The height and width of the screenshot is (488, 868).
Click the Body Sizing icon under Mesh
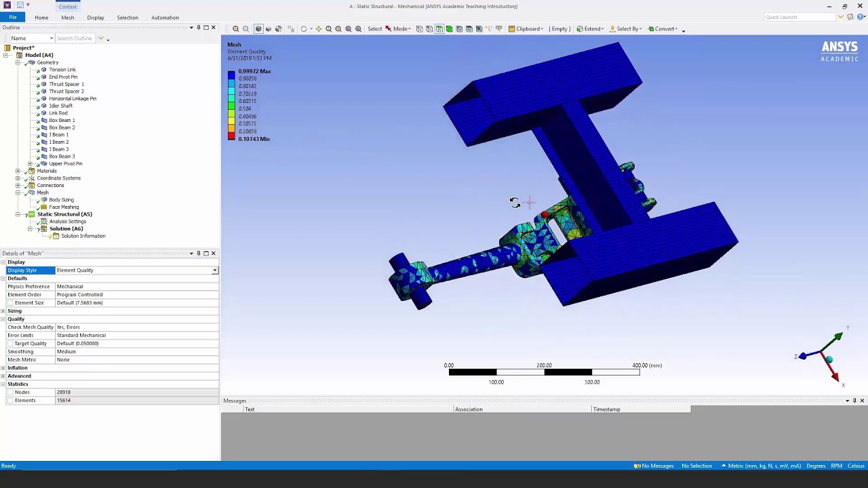click(44, 200)
